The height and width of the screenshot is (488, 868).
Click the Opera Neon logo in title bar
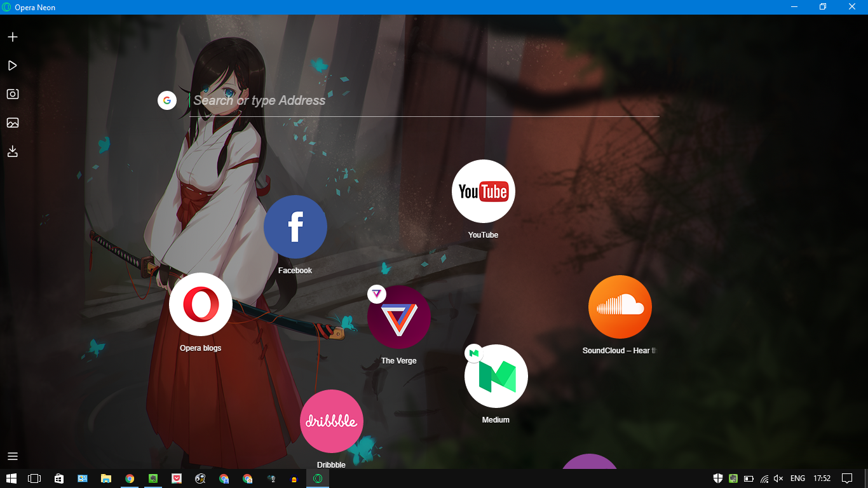click(x=7, y=7)
